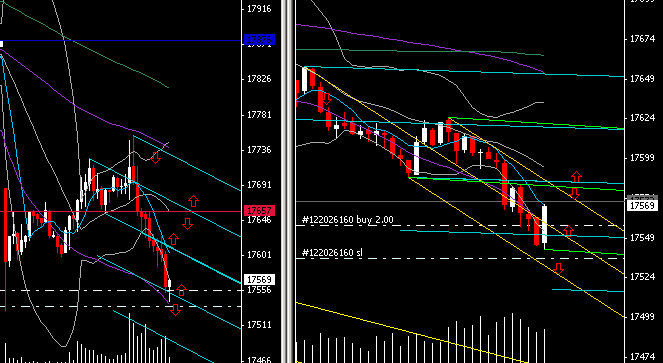Click 17649 on right price scale

643,79
